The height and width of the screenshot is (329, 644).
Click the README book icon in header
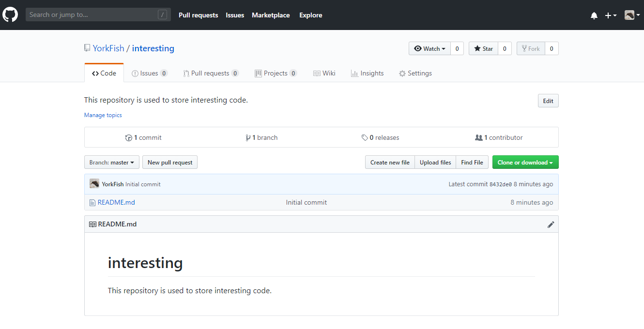tap(92, 224)
